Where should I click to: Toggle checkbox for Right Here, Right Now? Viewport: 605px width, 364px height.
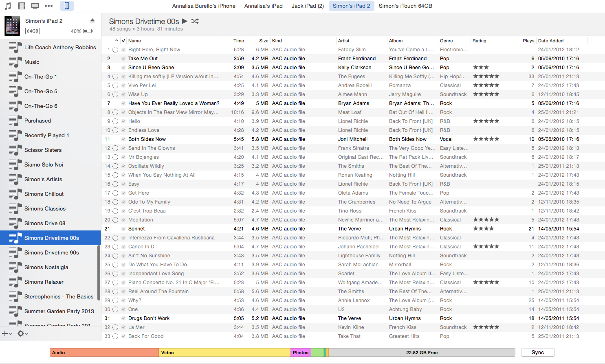click(x=123, y=50)
